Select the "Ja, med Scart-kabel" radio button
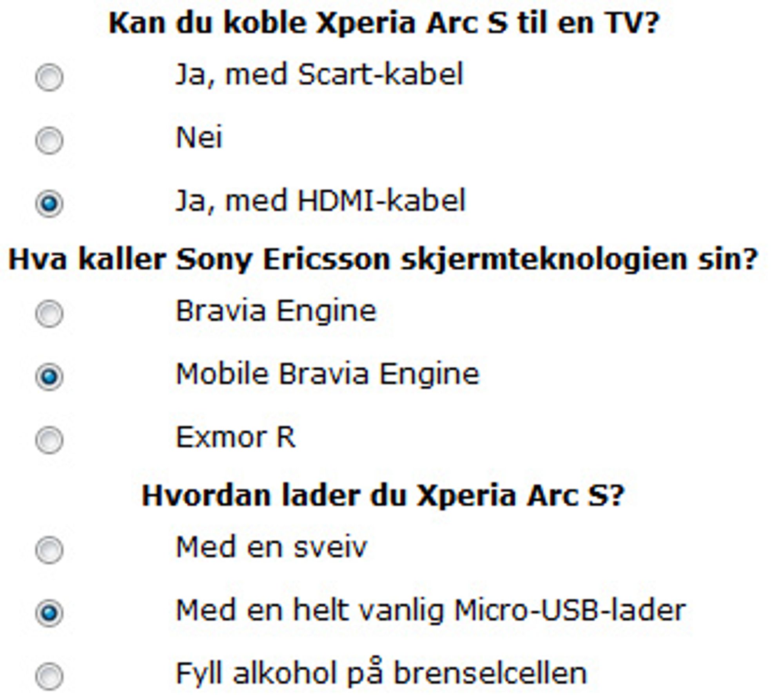 tap(49, 77)
